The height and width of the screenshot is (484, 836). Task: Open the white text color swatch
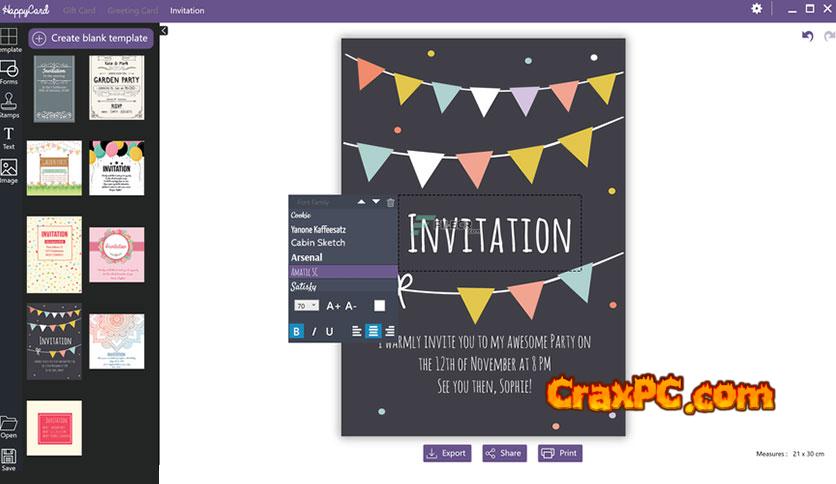coord(379,305)
